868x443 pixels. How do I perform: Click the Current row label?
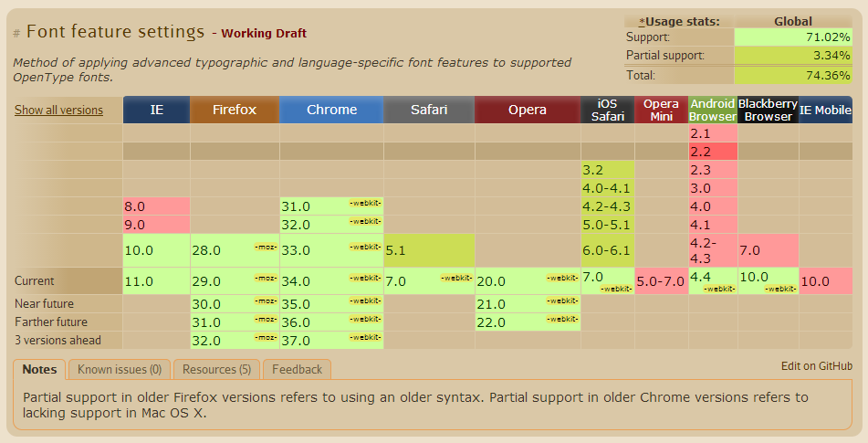tap(35, 280)
